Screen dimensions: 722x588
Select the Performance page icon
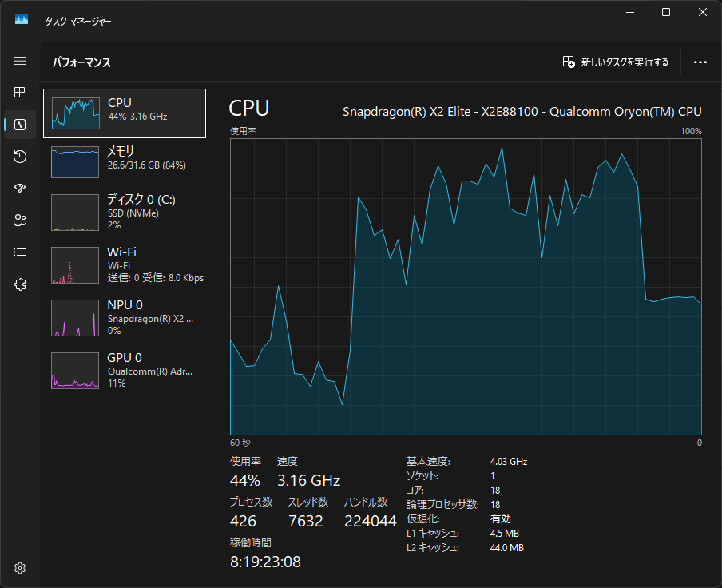point(21,125)
